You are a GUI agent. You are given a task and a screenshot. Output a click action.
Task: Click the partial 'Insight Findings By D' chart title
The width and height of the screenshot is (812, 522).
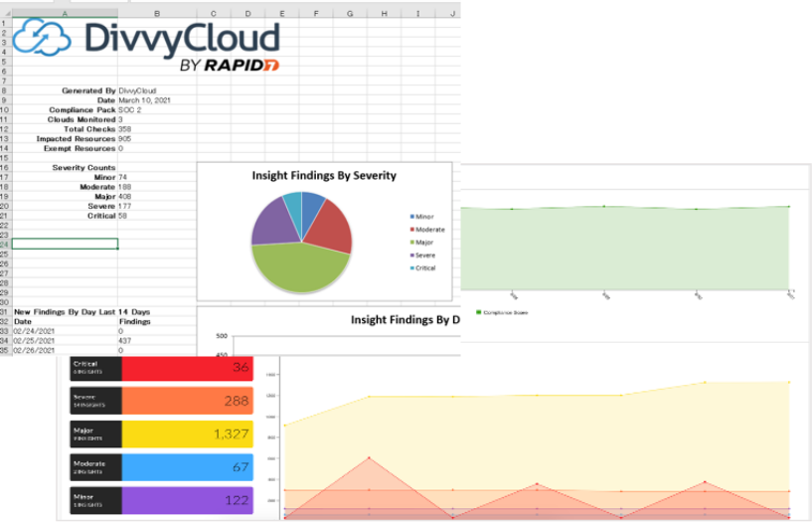405,319
